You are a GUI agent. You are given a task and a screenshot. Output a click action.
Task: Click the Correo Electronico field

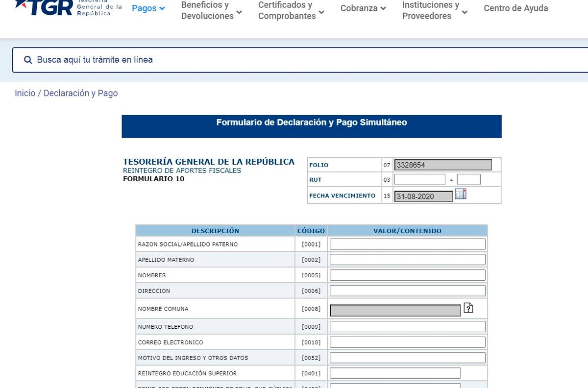click(408, 342)
